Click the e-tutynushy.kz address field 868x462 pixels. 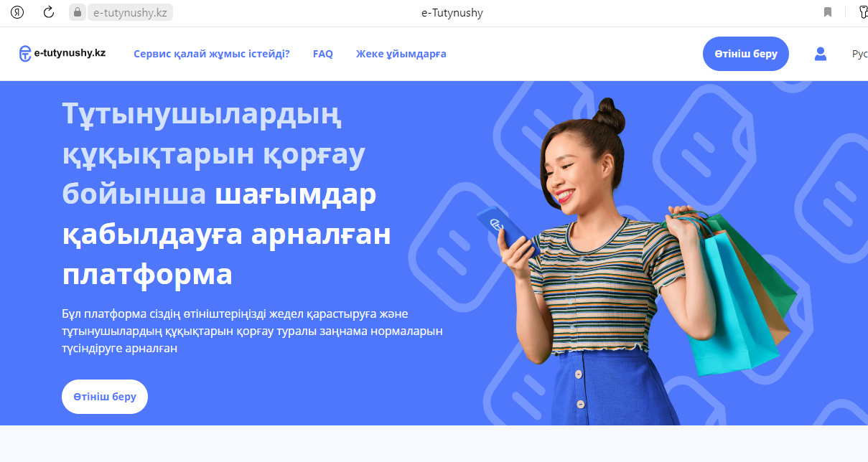122,12
